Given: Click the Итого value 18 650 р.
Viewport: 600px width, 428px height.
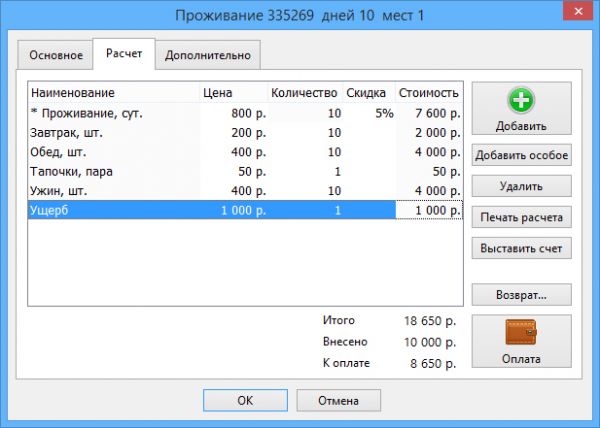Looking at the screenshot, I should pyautogui.click(x=430, y=321).
